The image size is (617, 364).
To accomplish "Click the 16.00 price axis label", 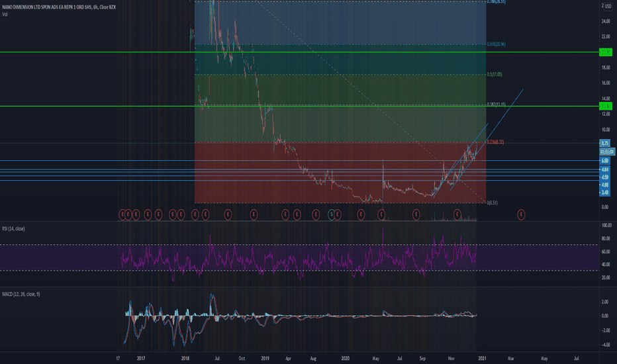I will (606, 83).
